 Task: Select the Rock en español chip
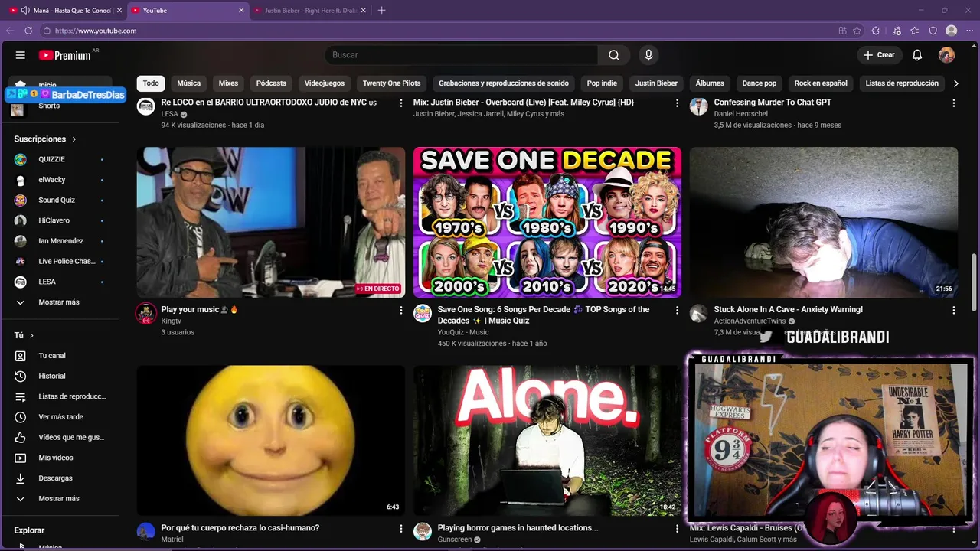click(821, 83)
